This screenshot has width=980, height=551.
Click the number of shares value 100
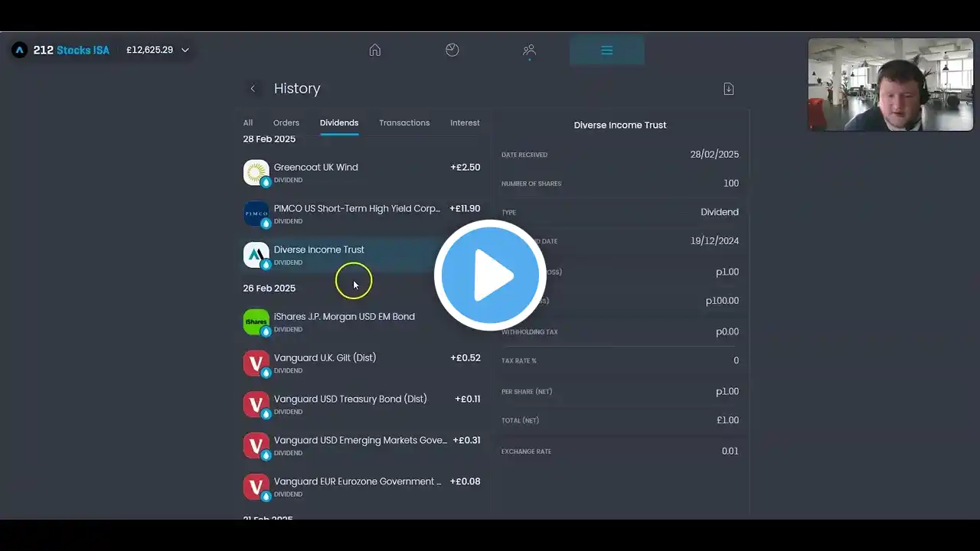(731, 184)
